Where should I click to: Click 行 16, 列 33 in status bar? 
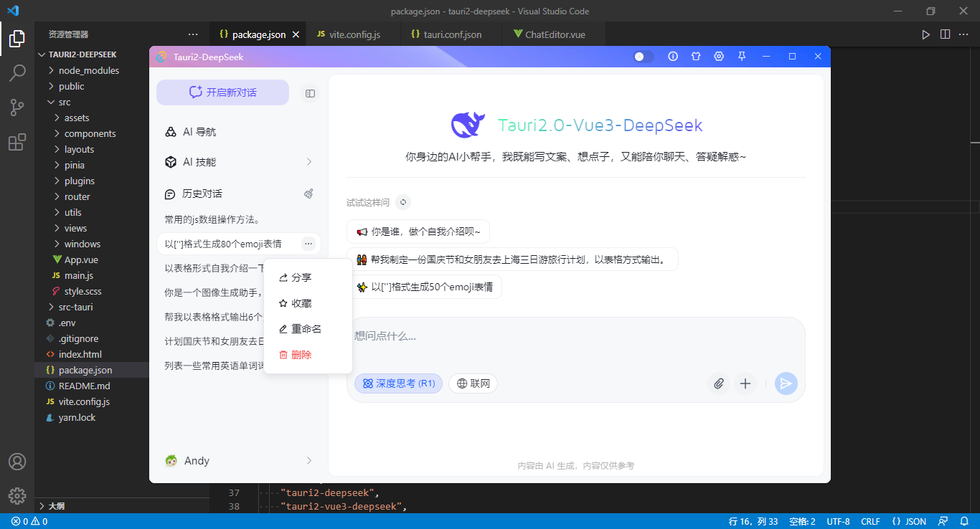click(x=753, y=521)
